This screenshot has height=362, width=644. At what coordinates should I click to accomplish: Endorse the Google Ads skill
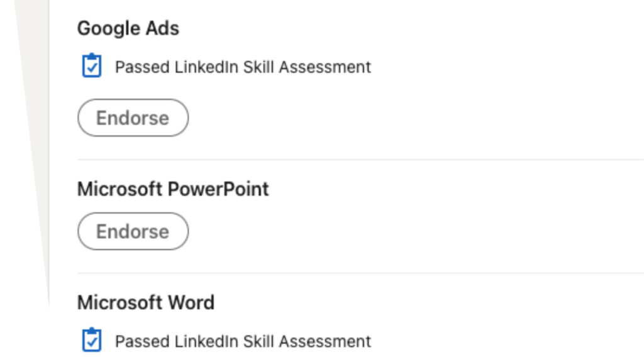[x=133, y=118]
